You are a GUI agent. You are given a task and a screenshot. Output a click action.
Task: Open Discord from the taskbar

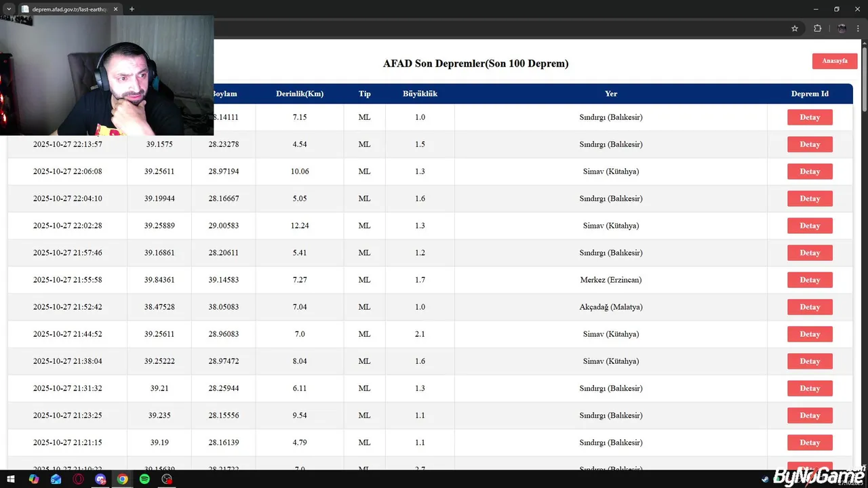[x=101, y=479]
